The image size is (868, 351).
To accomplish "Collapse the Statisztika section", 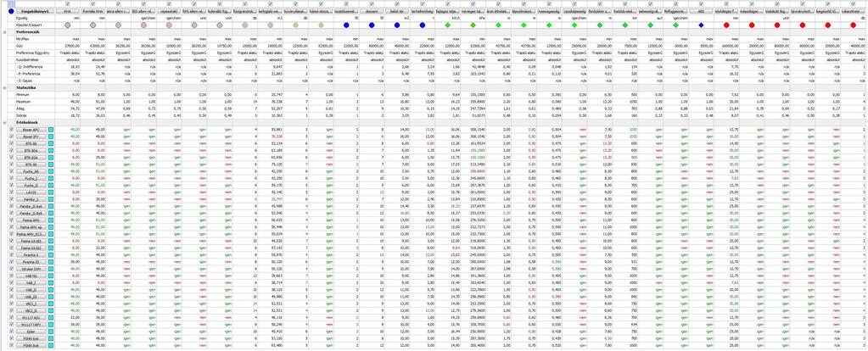I will click(4, 87).
